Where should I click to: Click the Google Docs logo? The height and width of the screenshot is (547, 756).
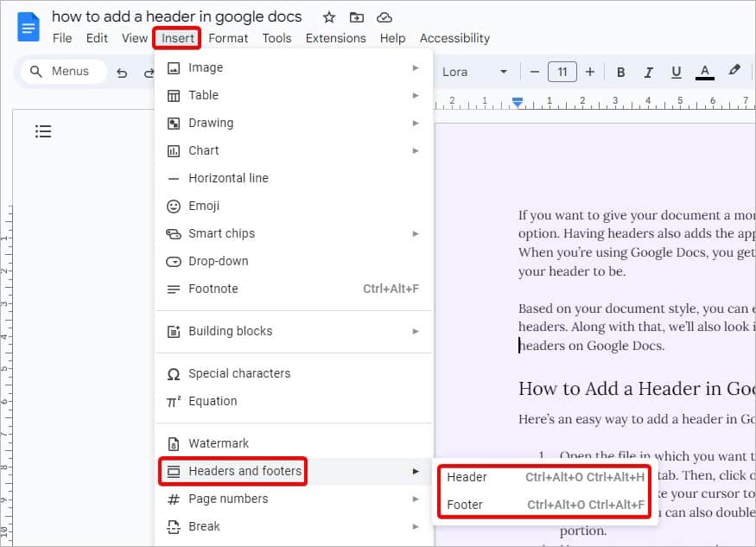[27, 27]
